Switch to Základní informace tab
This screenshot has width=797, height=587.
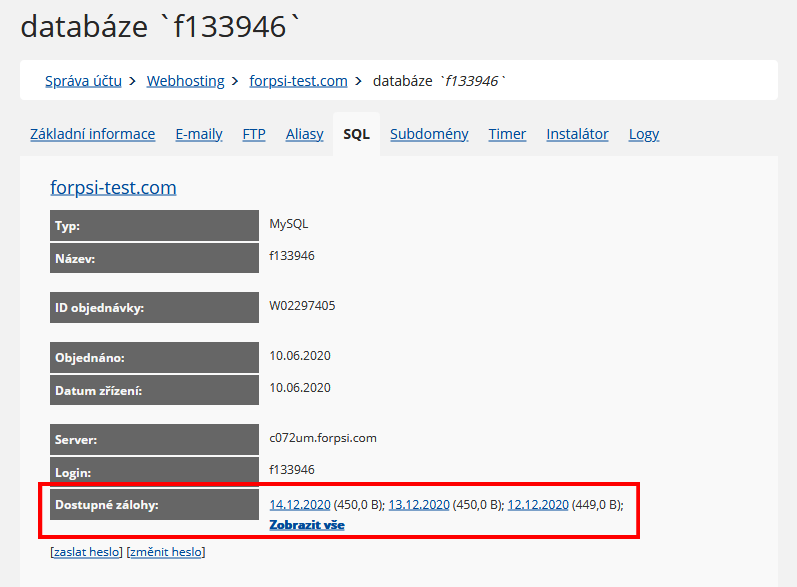[x=93, y=134]
